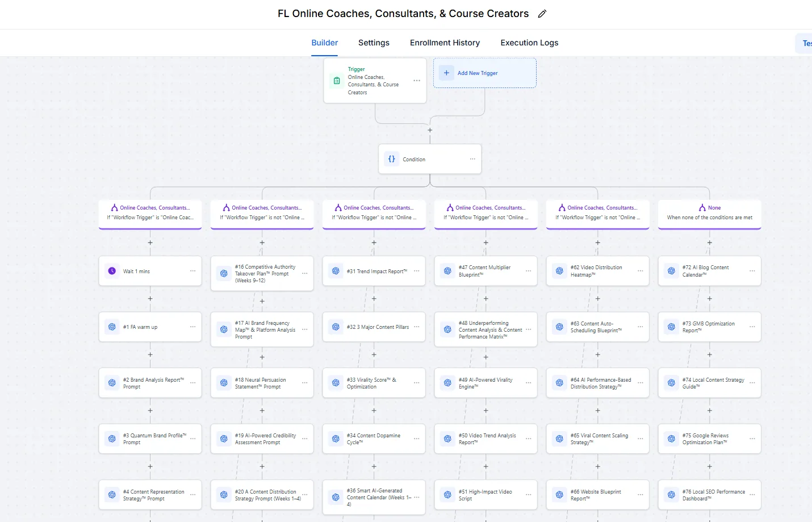Click the icon of #62 Video Distribution Heatmap

pos(559,271)
